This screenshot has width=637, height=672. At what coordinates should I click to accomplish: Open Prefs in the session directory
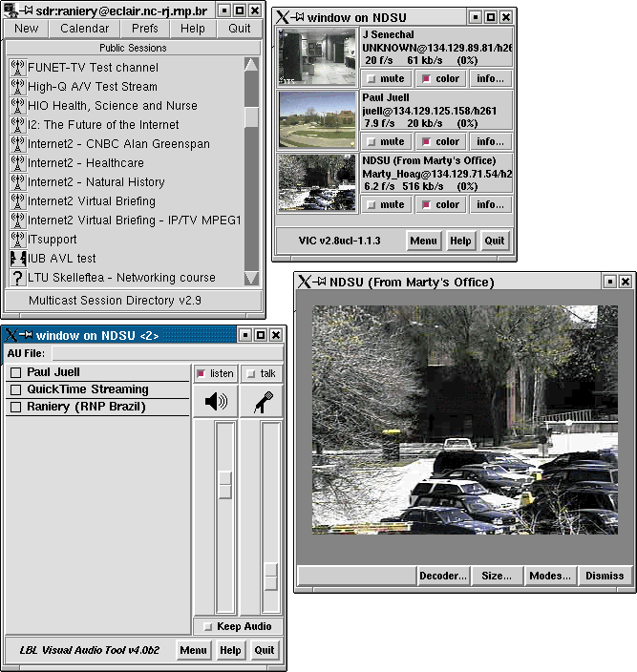[x=145, y=29]
